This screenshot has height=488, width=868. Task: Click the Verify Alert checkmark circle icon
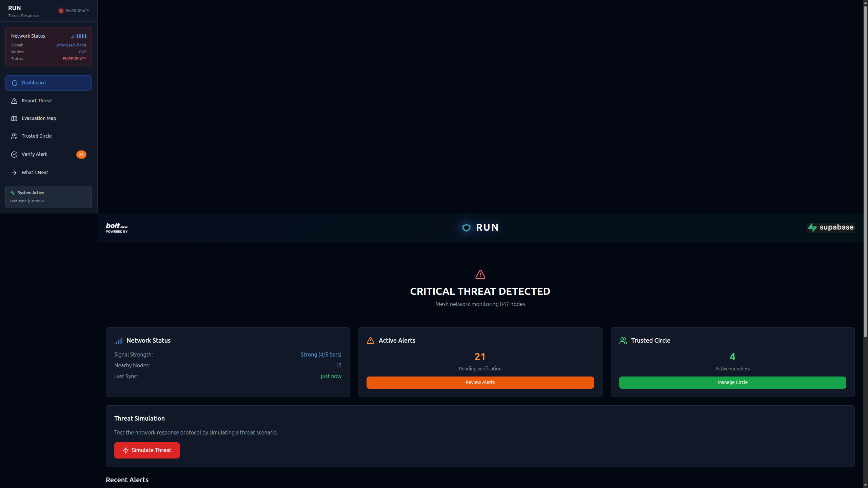click(14, 155)
